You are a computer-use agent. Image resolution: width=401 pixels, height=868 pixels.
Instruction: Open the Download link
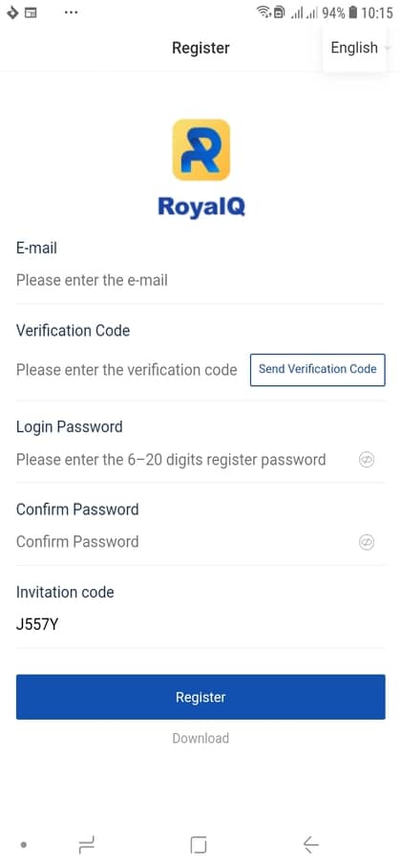(200, 738)
